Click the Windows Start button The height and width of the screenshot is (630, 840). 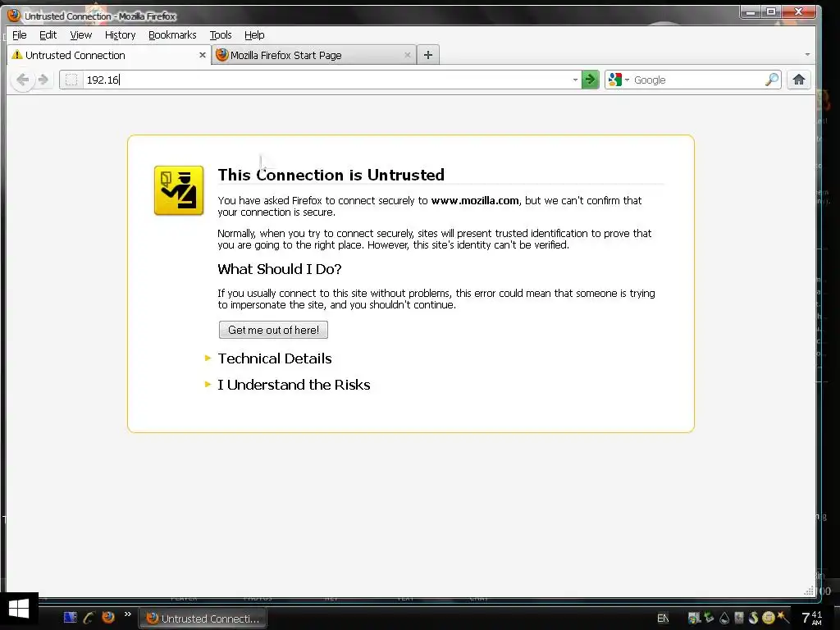pyautogui.click(x=19, y=609)
